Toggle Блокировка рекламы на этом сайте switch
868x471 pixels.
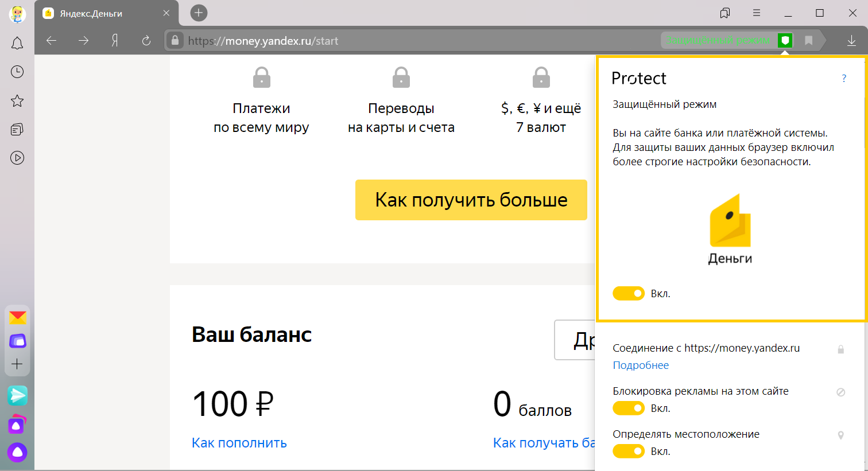(629, 408)
